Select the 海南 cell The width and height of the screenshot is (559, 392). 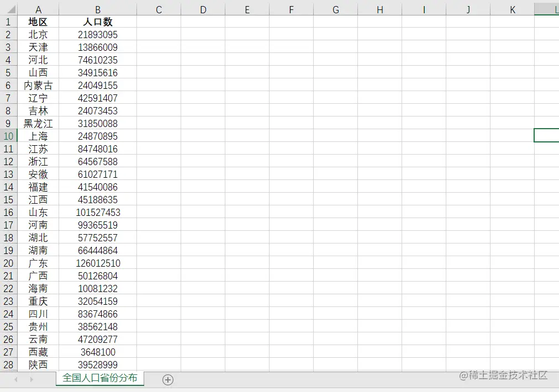pos(38,289)
